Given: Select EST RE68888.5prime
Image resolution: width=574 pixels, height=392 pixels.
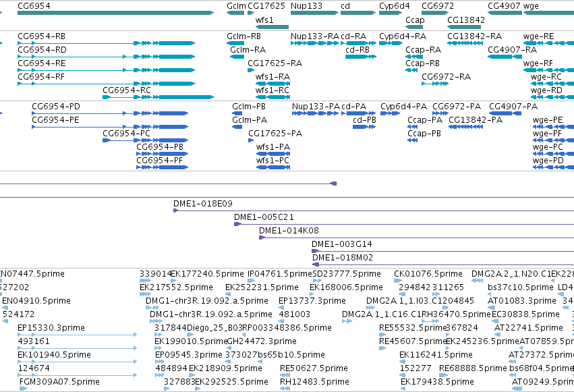Looking at the screenshot, I should click(443, 375).
